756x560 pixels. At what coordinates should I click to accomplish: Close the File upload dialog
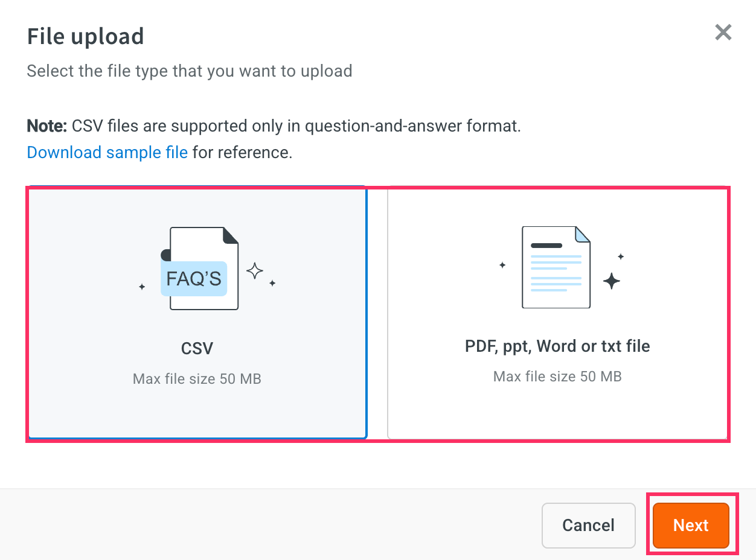point(723,32)
